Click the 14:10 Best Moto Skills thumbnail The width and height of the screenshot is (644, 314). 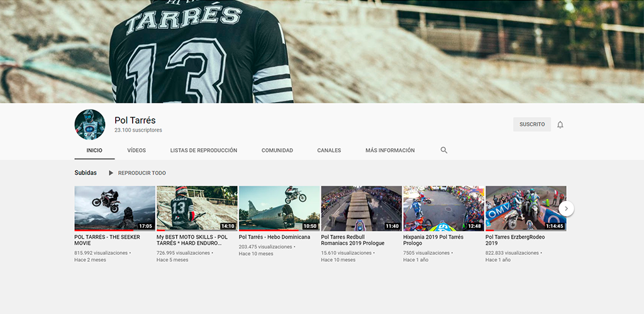197,208
